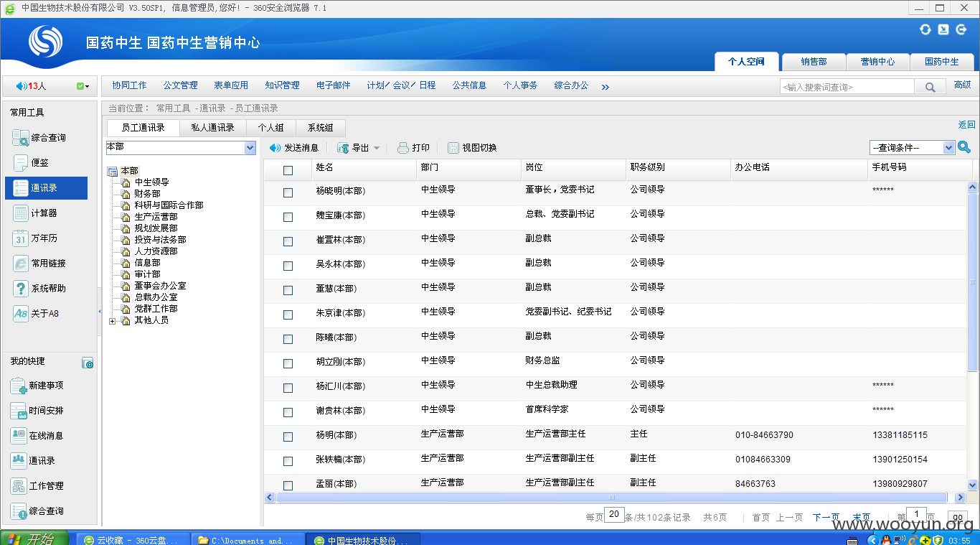Viewport: 980px width, 545px height.
Task: Expand the 其他人员 tree node
Action: (x=112, y=321)
